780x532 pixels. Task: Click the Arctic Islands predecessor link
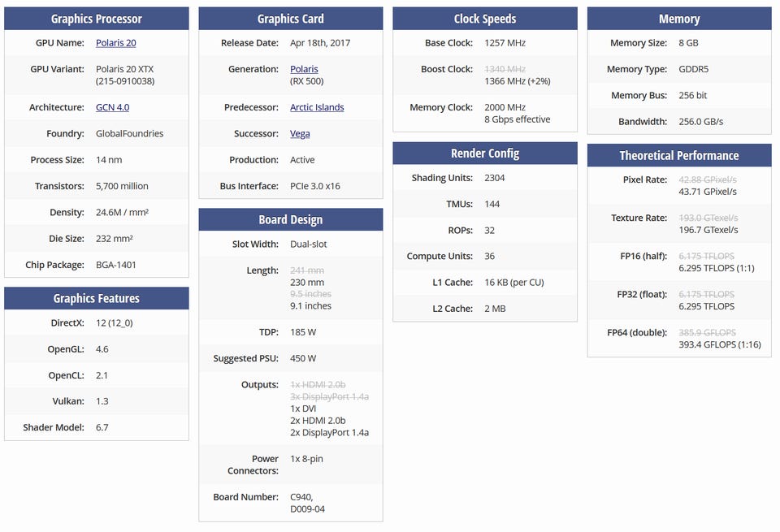(317, 107)
